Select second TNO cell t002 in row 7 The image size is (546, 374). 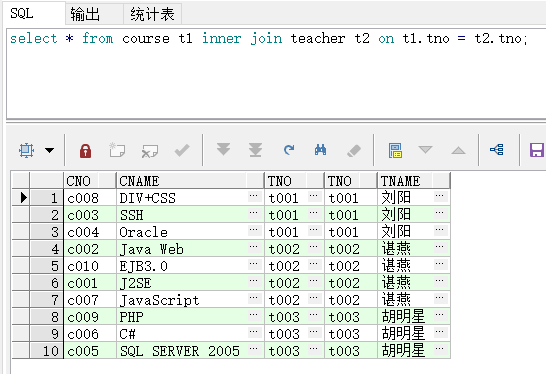pos(351,300)
